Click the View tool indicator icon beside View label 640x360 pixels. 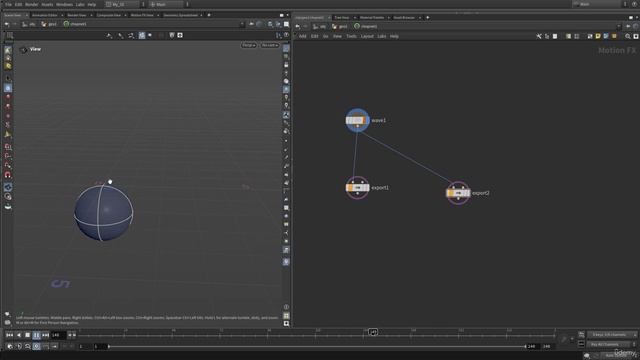click(x=23, y=49)
